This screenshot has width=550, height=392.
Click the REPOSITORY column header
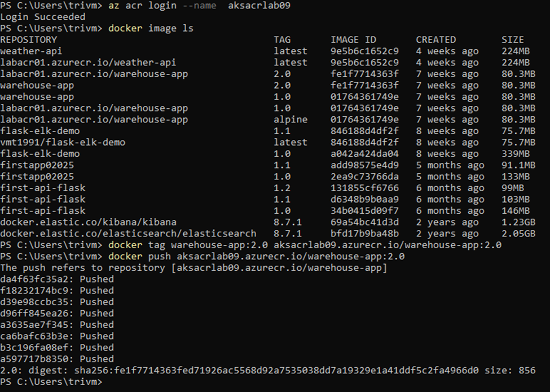[x=28, y=39]
